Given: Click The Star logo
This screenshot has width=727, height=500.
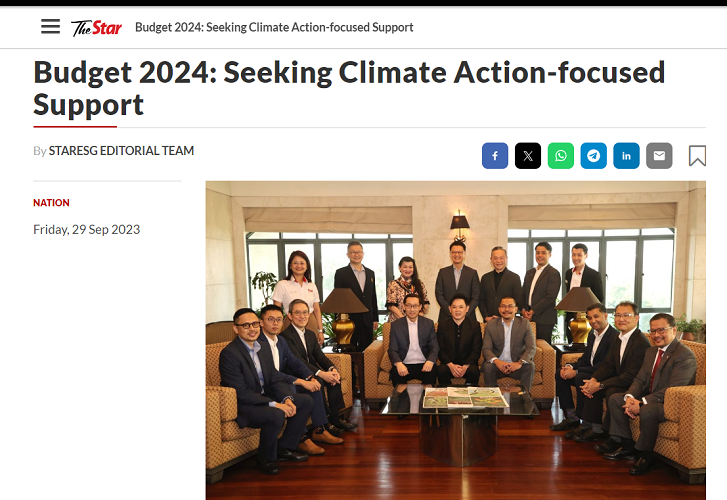Looking at the screenshot, I should [96, 28].
